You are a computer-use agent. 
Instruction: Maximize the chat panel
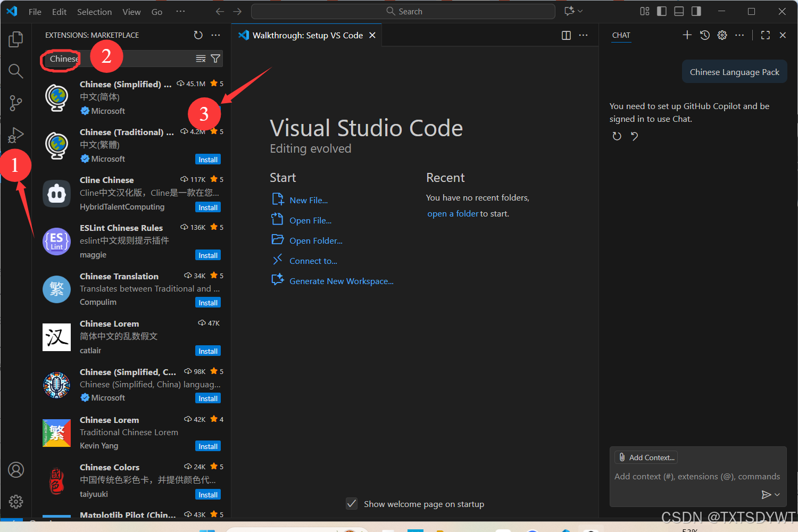click(766, 35)
